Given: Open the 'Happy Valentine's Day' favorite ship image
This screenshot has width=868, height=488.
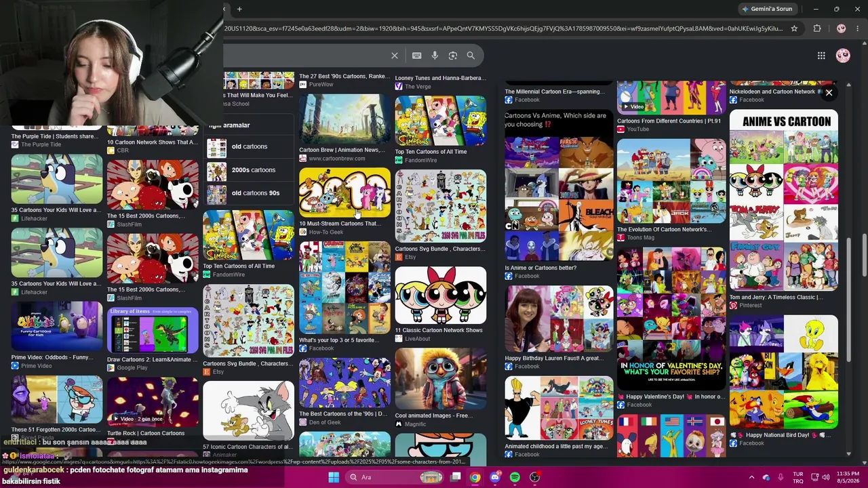Looking at the screenshot, I should (x=671, y=319).
